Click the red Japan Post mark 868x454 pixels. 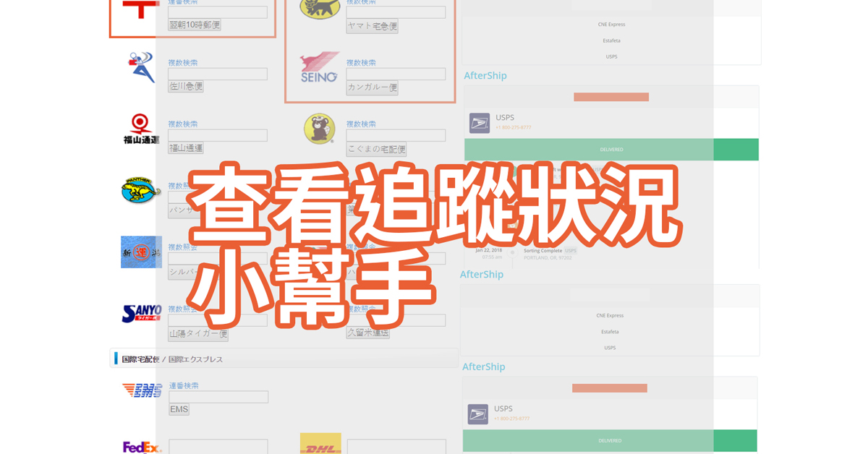(141, 9)
